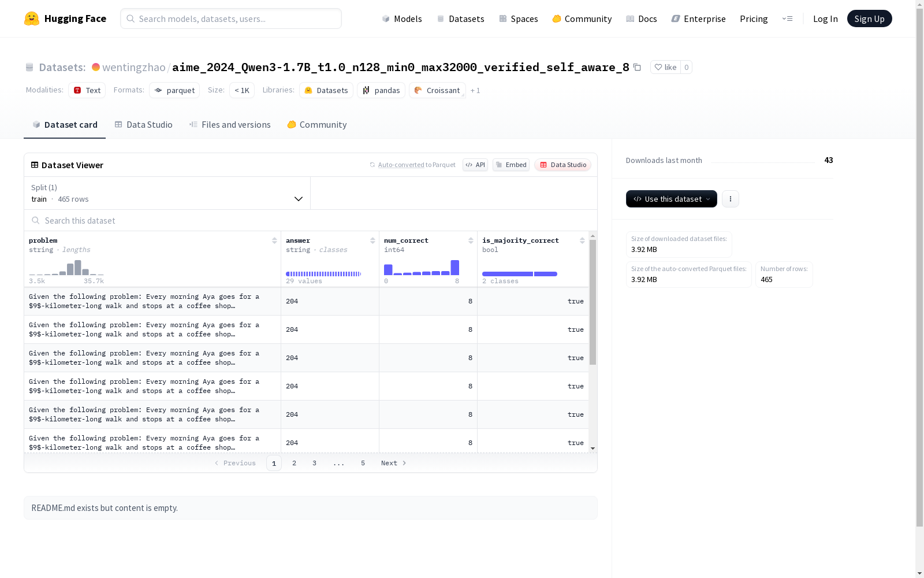Select page 1 in the pagination
Image resolution: width=924 pixels, height=578 pixels.
(x=274, y=463)
